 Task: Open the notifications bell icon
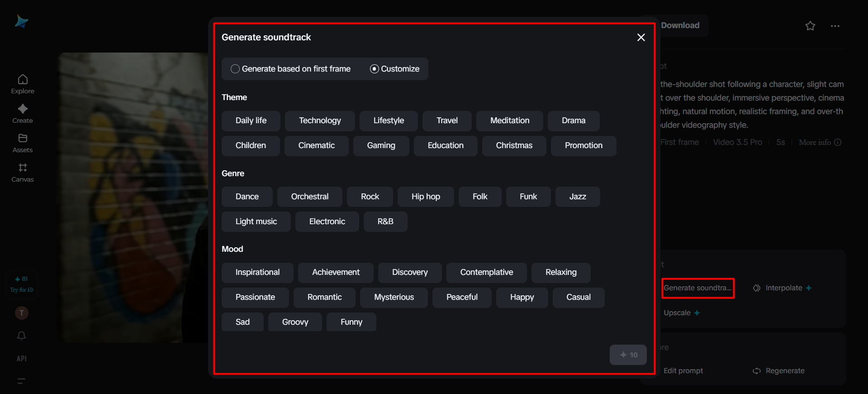(x=22, y=336)
